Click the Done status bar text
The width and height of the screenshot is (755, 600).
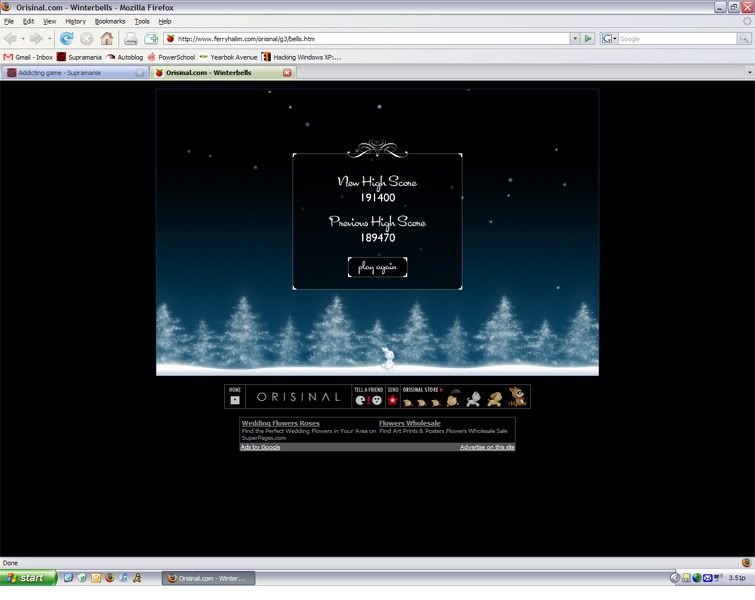(10, 563)
